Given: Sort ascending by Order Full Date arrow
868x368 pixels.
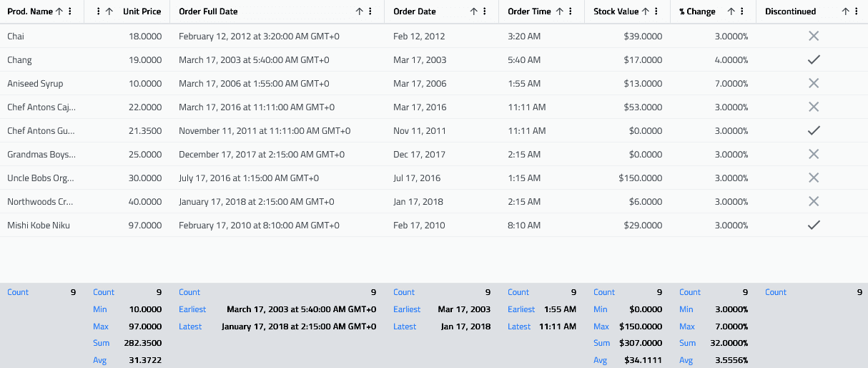Looking at the screenshot, I should [x=360, y=11].
